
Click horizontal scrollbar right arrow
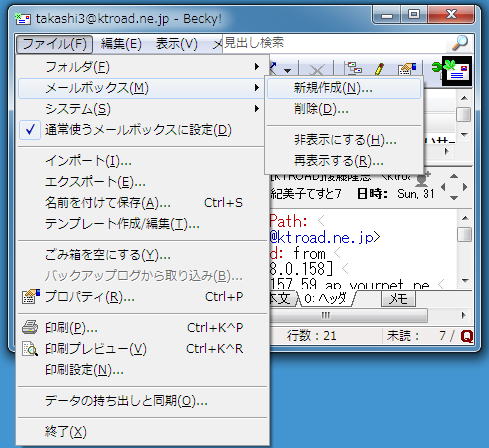pyautogui.click(x=464, y=315)
